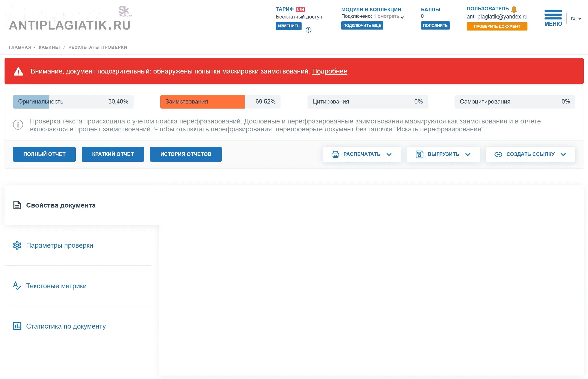Click the orange notification bell icon
The image size is (588, 379).
pyautogui.click(x=514, y=9)
